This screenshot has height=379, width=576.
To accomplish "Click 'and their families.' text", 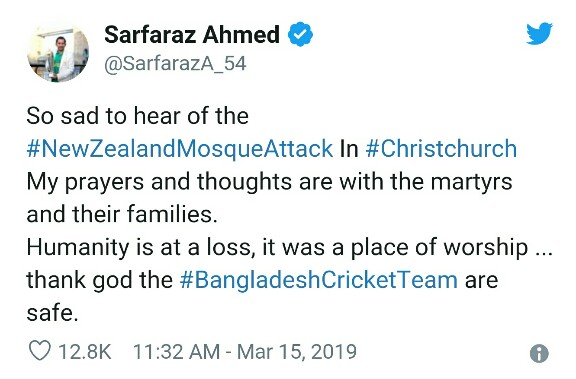I will [122, 214].
